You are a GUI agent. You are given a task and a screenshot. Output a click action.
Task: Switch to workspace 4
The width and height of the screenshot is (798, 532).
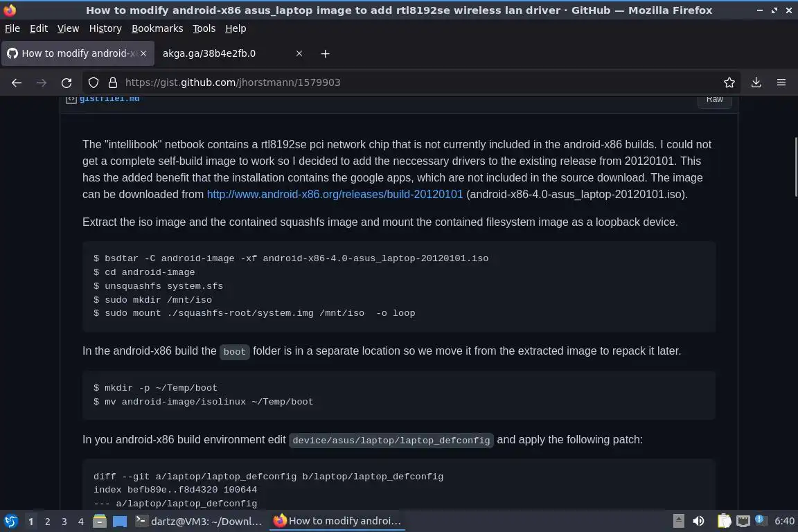pyautogui.click(x=80, y=522)
